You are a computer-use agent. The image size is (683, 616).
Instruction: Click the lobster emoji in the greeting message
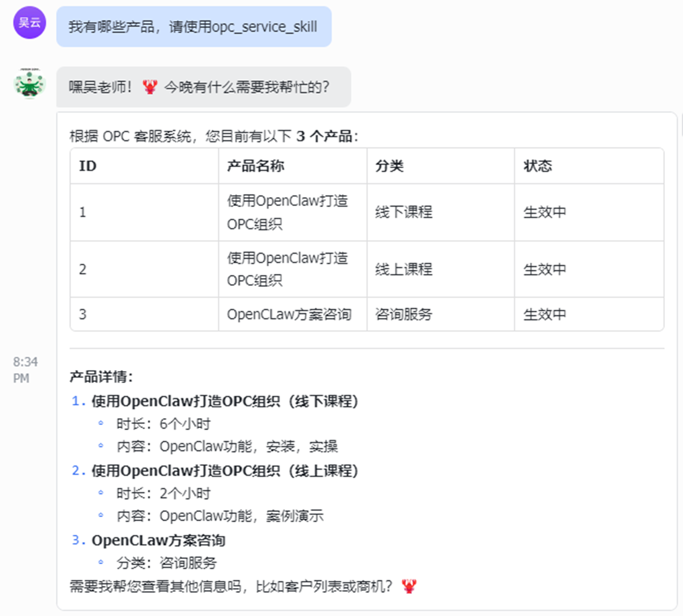pyautogui.click(x=150, y=87)
